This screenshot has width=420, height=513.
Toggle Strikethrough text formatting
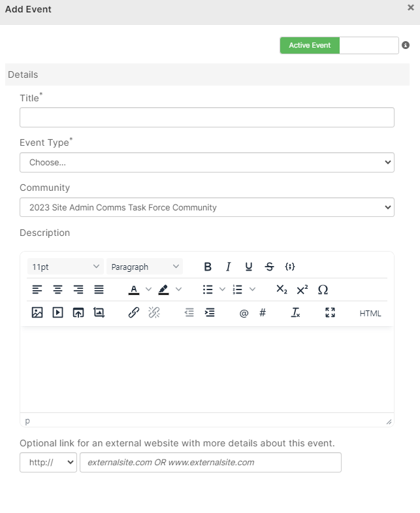point(269,267)
